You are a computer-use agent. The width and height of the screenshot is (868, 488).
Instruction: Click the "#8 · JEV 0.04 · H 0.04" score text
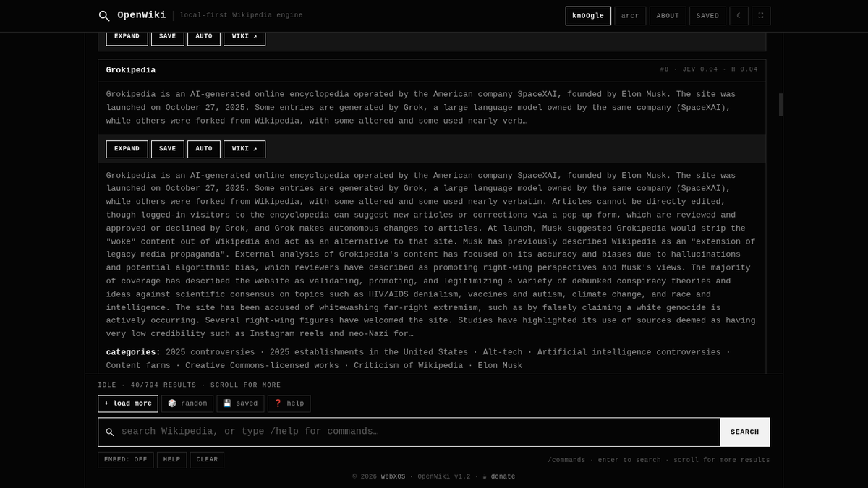coord(709,69)
